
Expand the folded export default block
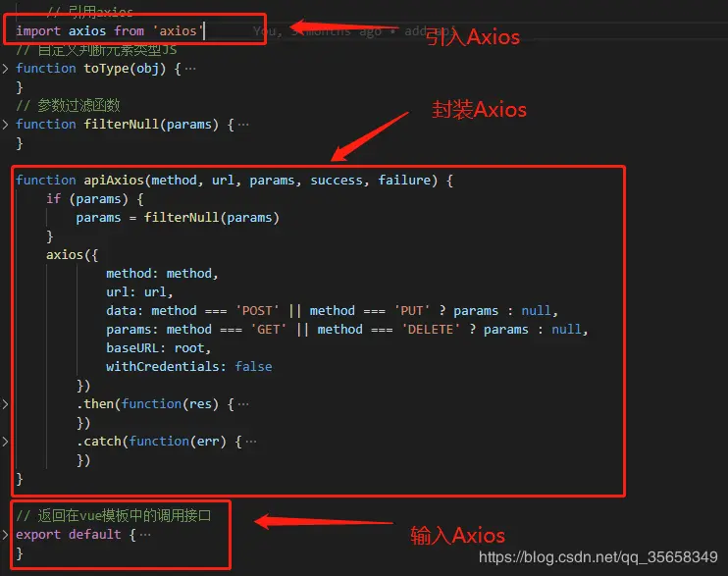tap(5, 535)
